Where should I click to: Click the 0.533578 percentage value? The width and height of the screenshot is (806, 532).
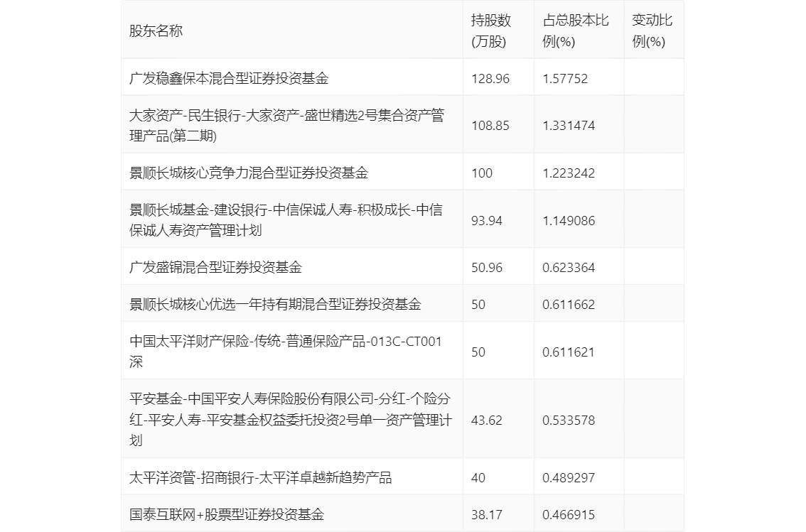569,420
